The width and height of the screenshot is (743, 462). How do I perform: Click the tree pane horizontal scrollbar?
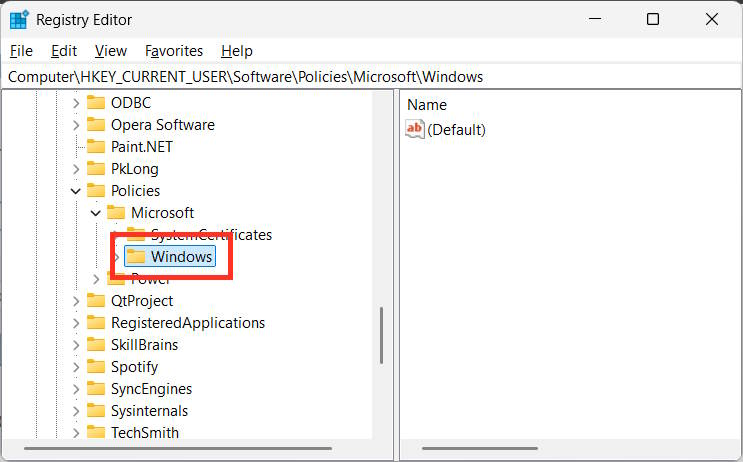coord(178,448)
